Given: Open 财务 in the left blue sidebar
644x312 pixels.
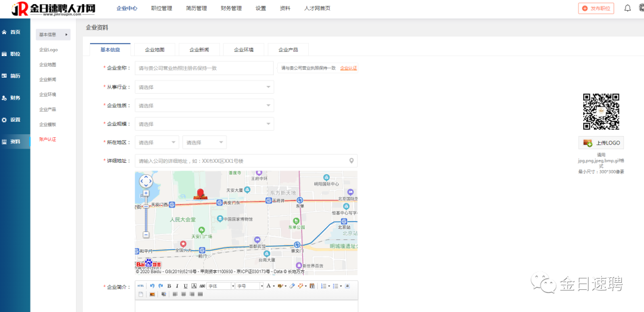Looking at the screenshot, I should click(15, 98).
